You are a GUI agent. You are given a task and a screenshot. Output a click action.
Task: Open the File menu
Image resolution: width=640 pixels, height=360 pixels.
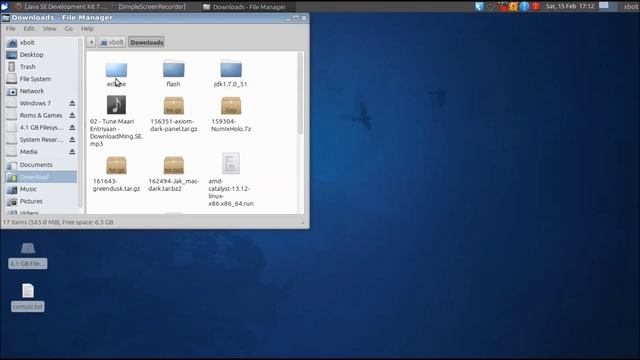11,29
